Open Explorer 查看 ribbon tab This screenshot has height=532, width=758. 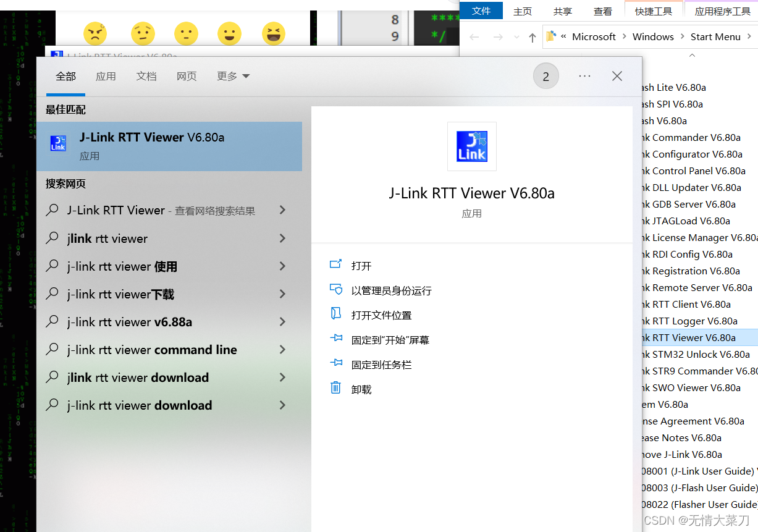click(x=603, y=11)
